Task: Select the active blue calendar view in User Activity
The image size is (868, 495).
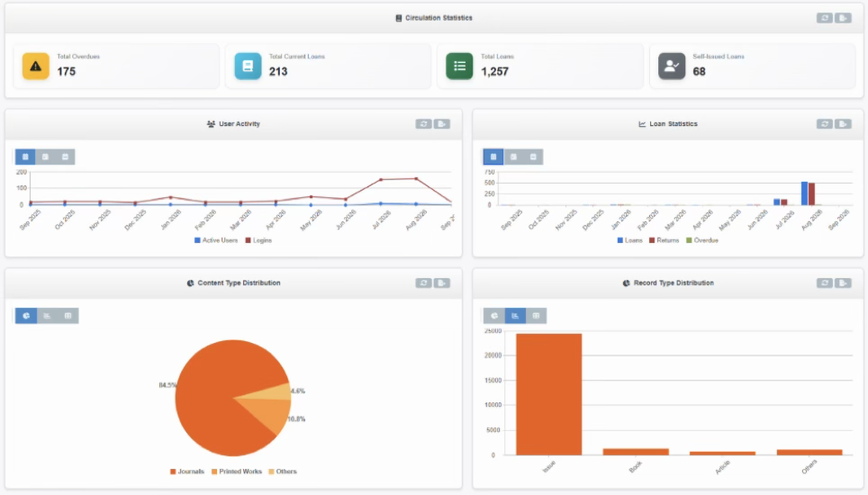Action: tap(25, 157)
